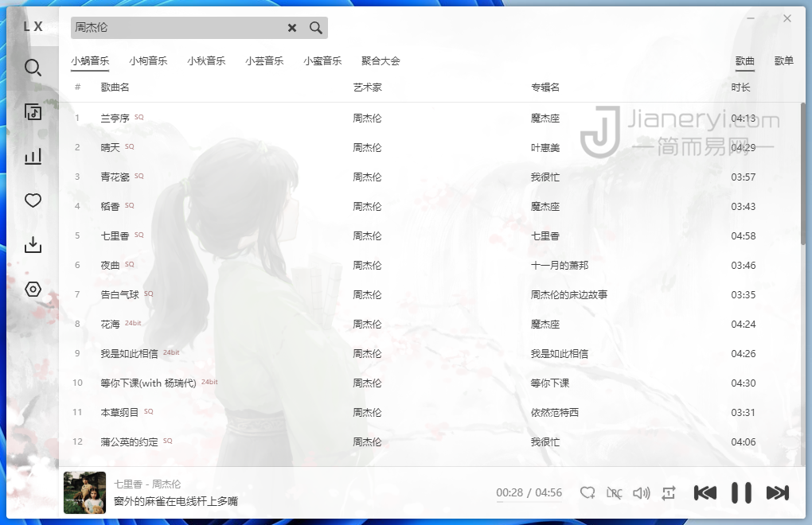The image size is (812, 525).
Task: Click album 周杰伦的床边故事
Action: pyautogui.click(x=569, y=295)
